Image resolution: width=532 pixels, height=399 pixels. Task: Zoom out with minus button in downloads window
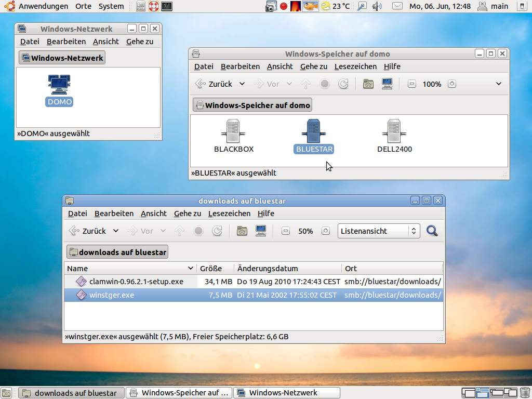pos(285,231)
